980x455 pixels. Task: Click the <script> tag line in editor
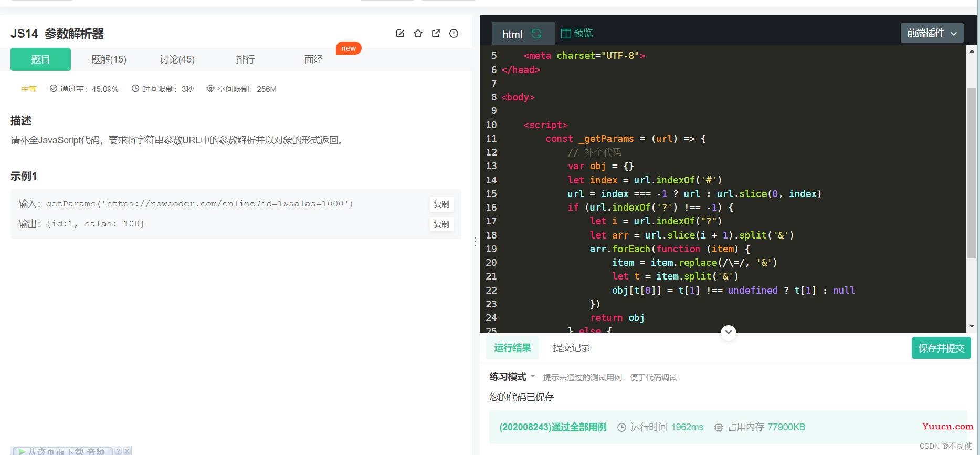point(545,125)
